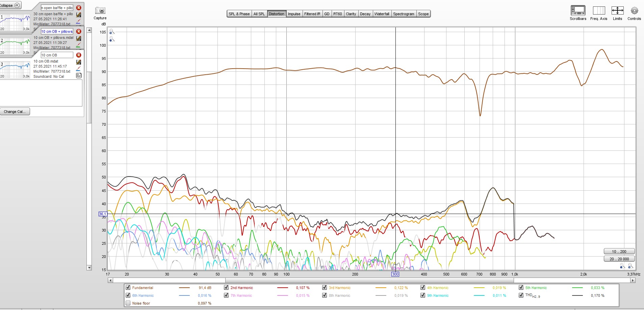644x310 pixels.
Task: Click the 0,170 % THD value
Action: [x=598, y=295]
